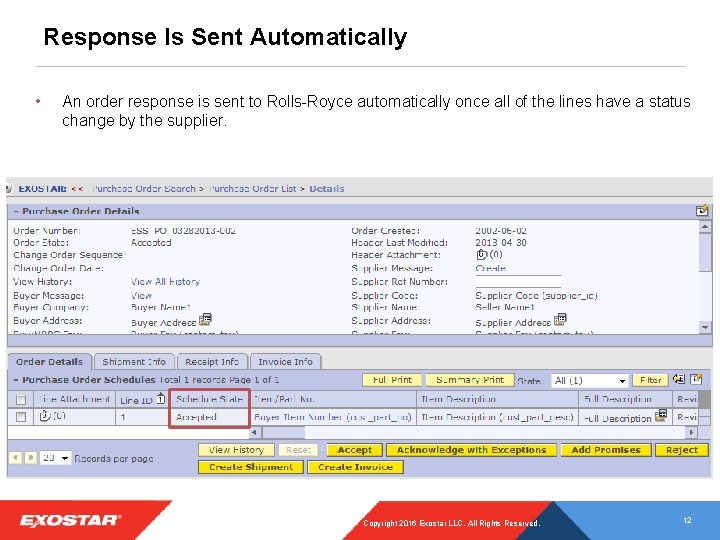The height and width of the screenshot is (540, 720).
Task: Open Buyer Address details icon
Action: point(205,319)
